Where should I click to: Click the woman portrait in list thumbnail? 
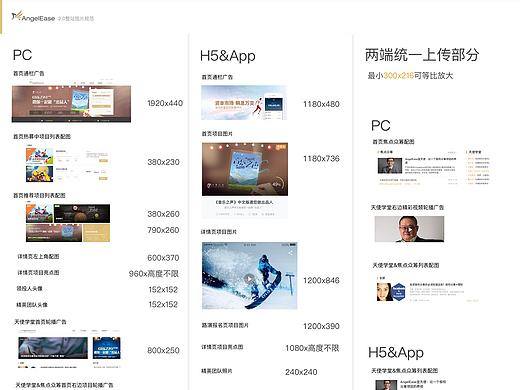point(384,292)
